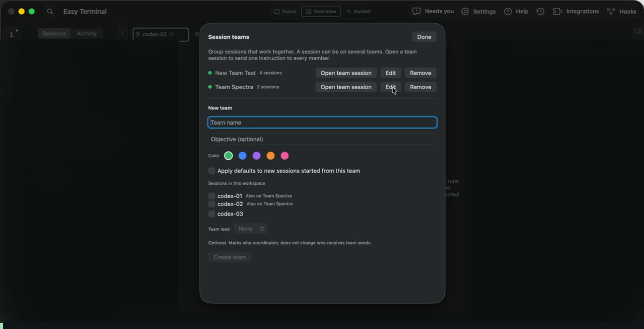Click the '2 sessions' count label
The height and width of the screenshot is (329, 644).
pyautogui.click(x=268, y=87)
